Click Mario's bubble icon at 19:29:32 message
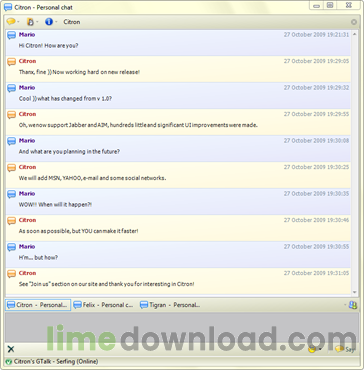 point(12,88)
